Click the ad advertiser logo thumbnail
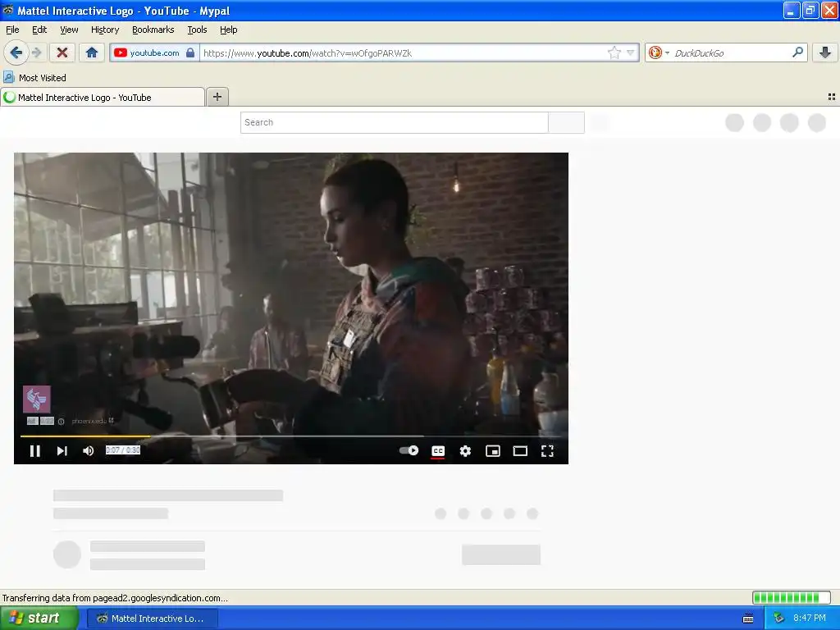This screenshot has width=840, height=630. [36, 399]
